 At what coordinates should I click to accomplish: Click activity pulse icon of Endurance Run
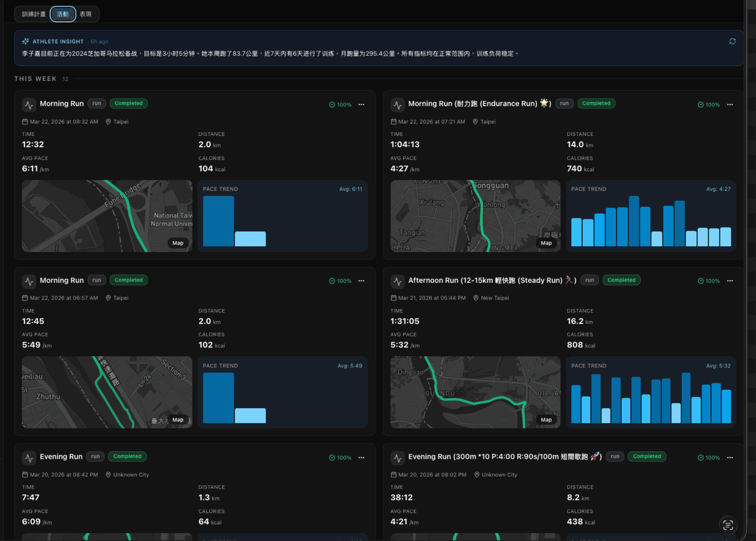[x=398, y=105]
